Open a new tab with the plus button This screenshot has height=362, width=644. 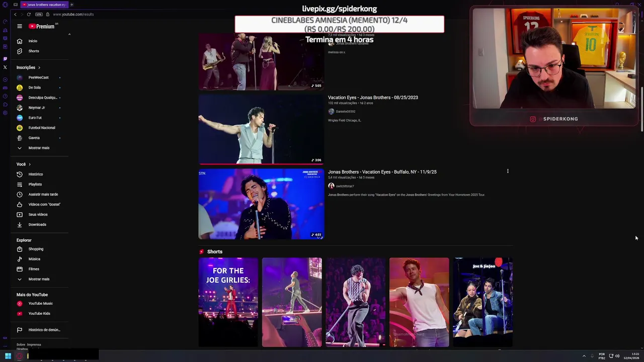click(71, 5)
